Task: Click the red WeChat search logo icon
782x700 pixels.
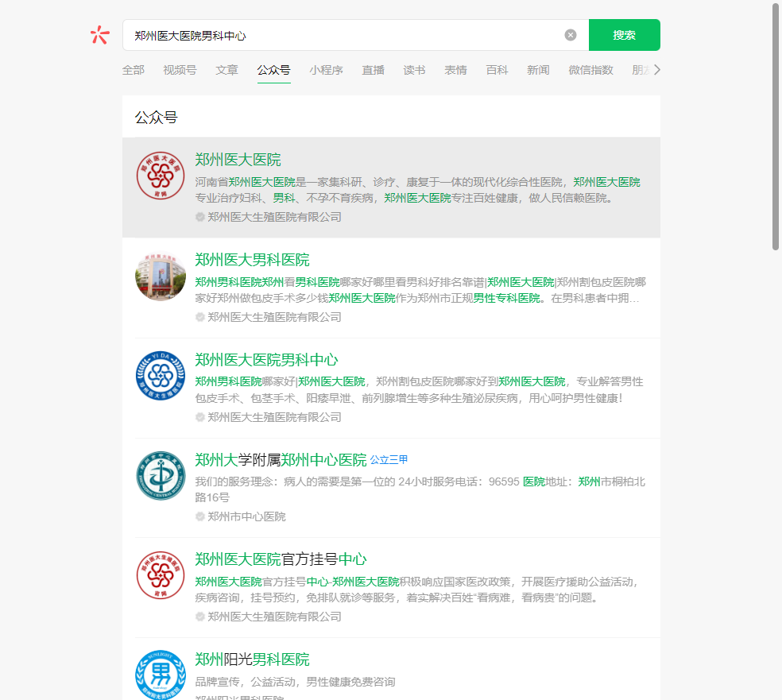Action: pos(100,35)
